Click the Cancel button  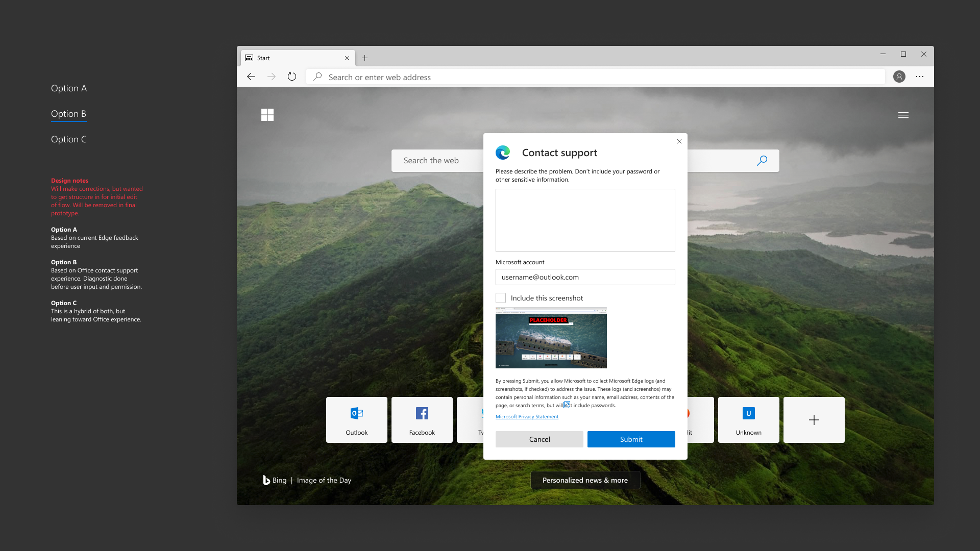coord(540,439)
